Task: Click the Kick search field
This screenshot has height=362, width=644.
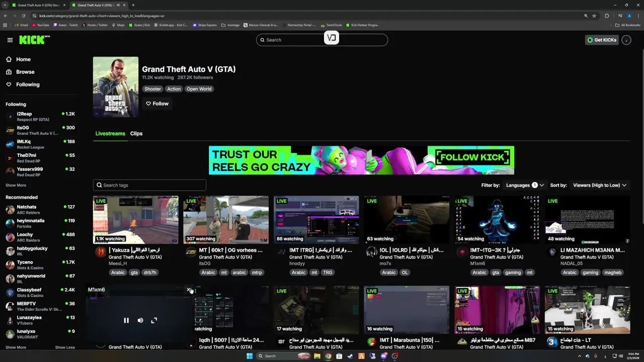Action: tap(322, 40)
